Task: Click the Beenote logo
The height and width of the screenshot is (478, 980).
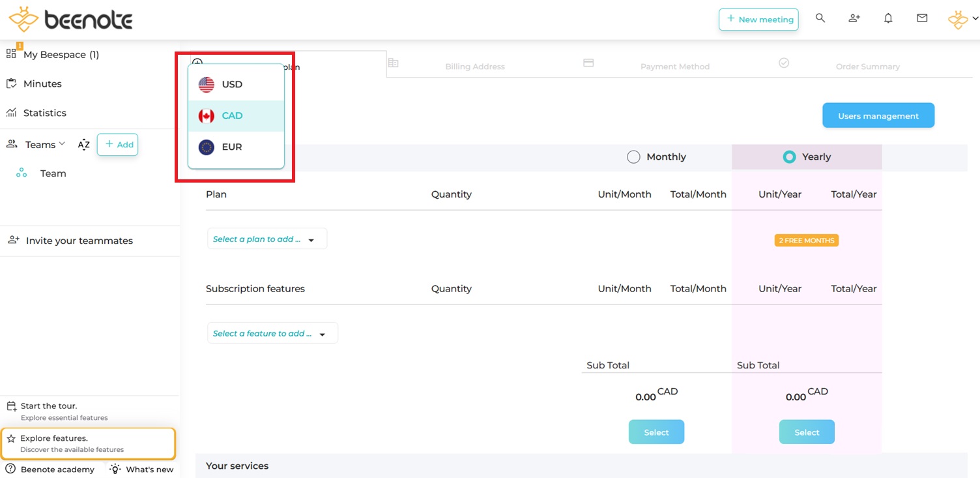Action: click(x=70, y=20)
